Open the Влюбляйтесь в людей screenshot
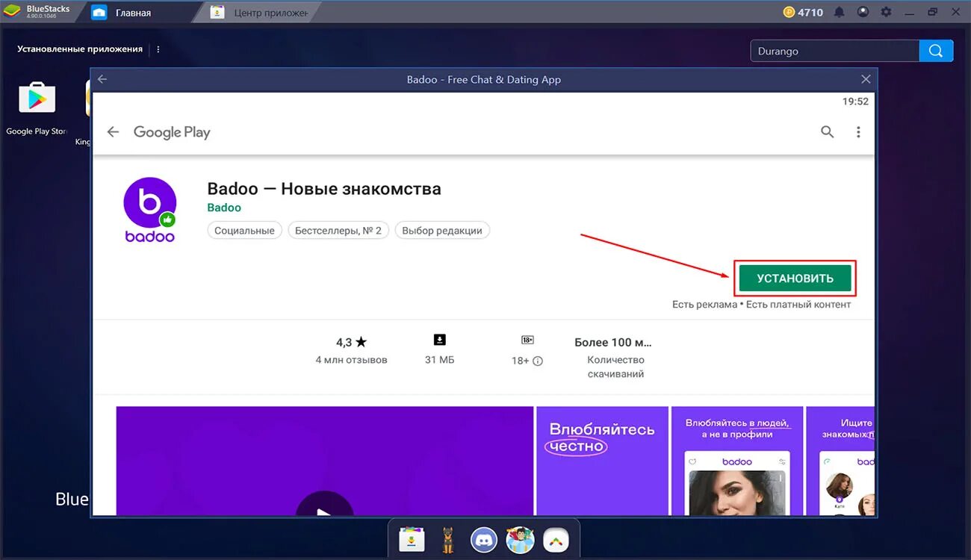Viewport: 971px width, 560px height. pos(737,461)
